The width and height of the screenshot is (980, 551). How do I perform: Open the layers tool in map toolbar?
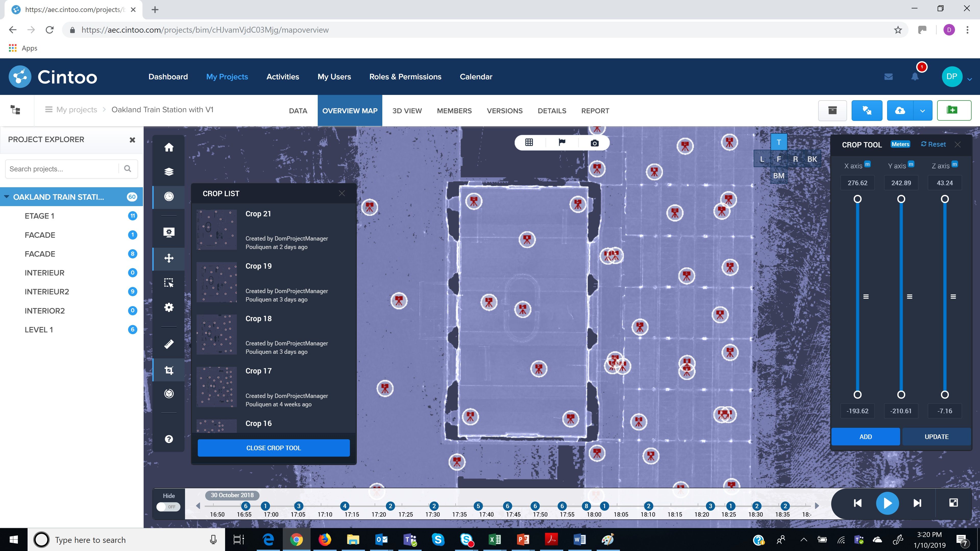(168, 172)
